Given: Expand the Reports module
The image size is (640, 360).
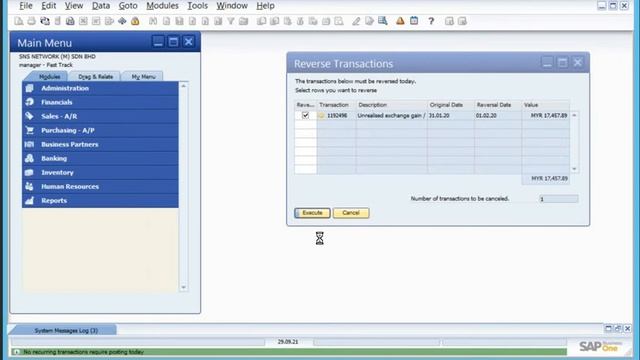Looking at the screenshot, I should coord(100,201).
